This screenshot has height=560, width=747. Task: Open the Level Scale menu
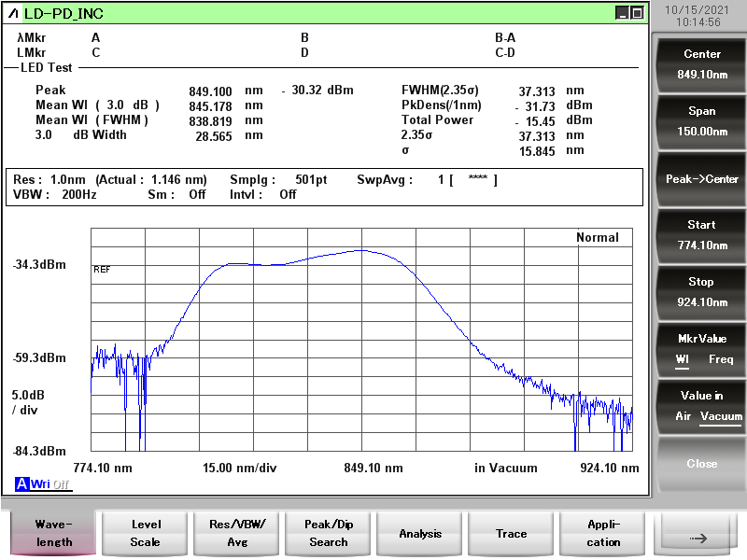[146, 533]
